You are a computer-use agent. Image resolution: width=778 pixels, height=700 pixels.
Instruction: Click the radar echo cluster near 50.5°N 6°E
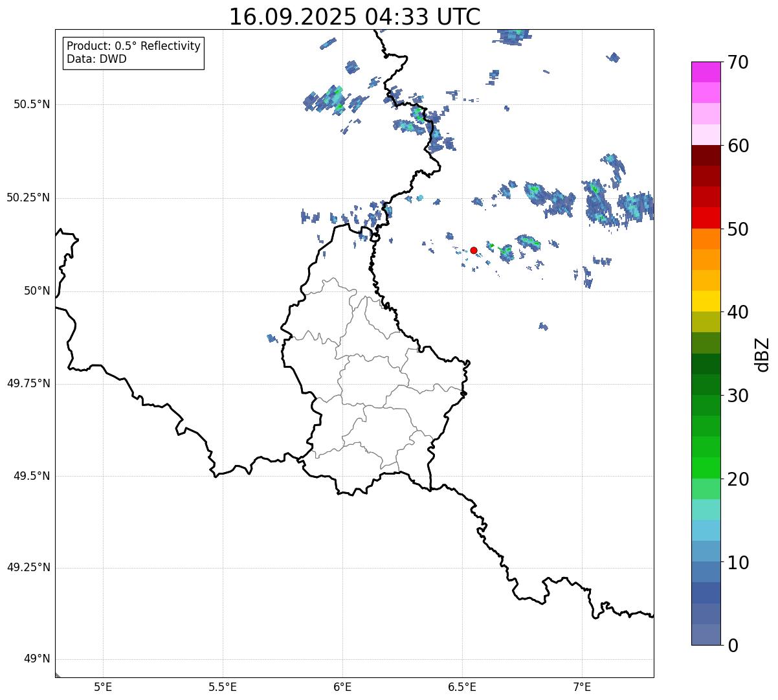pos(330,100)
